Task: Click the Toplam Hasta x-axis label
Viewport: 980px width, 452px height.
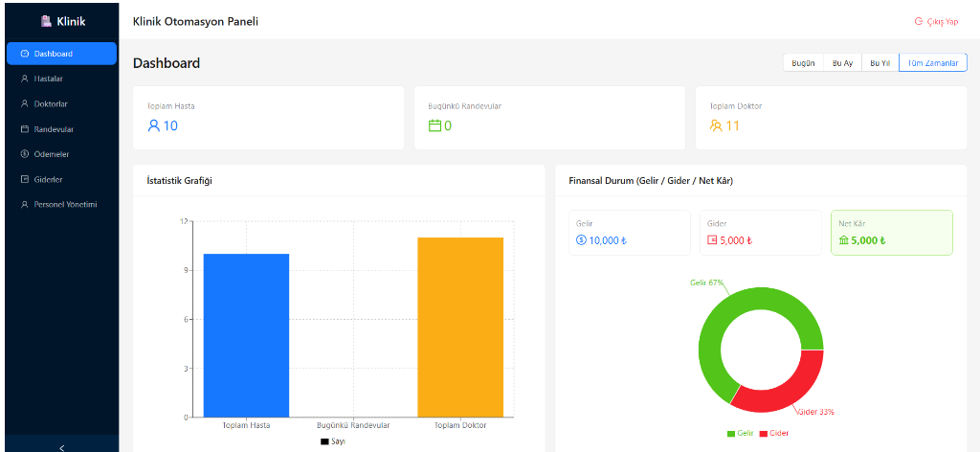Action: click(246, 425)
